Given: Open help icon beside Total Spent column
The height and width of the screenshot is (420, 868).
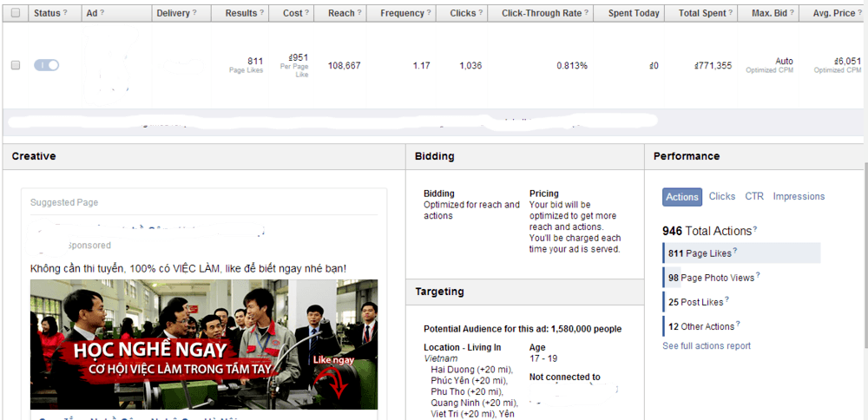Looking at the screenshot, I should click(731, 13).
